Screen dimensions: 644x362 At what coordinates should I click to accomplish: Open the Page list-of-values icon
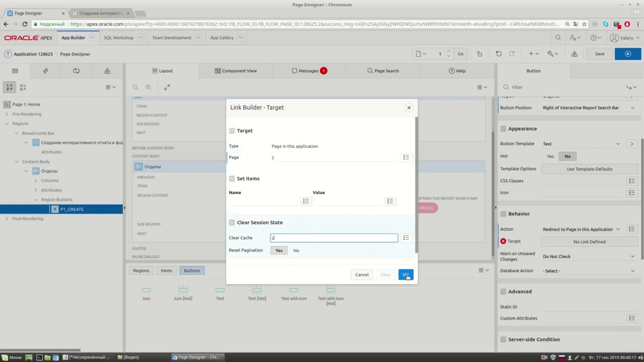pos(406,157)
